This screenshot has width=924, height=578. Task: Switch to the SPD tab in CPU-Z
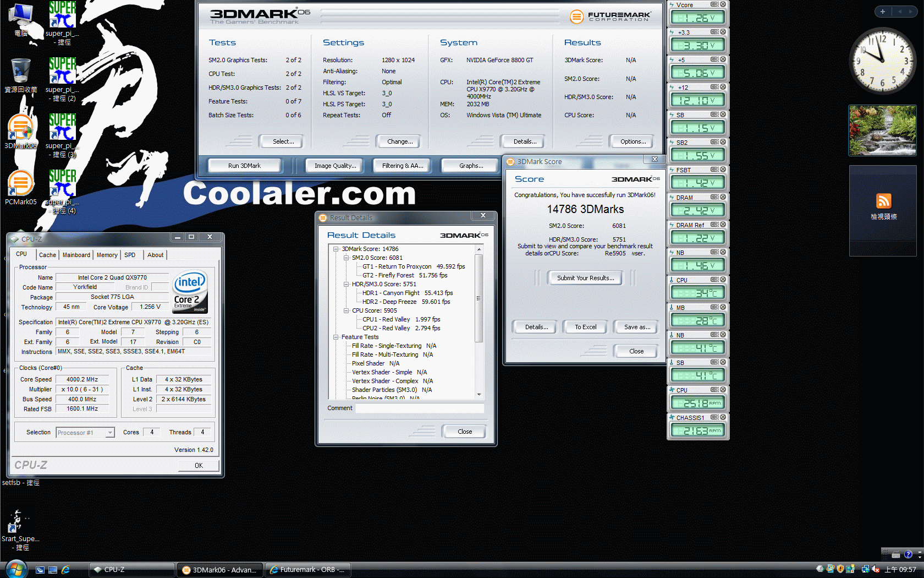[130, 255]
